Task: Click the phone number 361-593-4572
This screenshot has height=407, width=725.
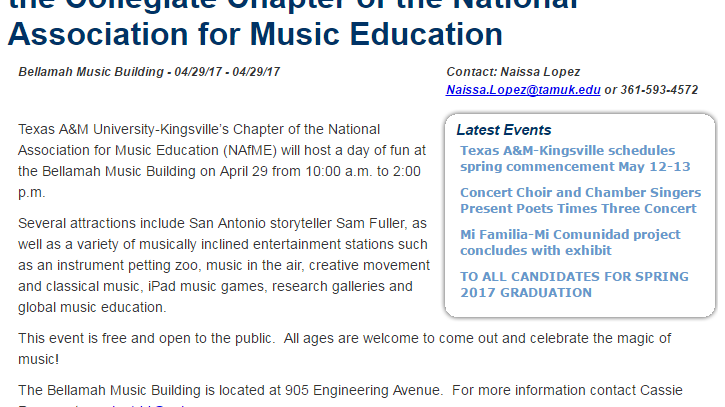Action: click(659, 89)
